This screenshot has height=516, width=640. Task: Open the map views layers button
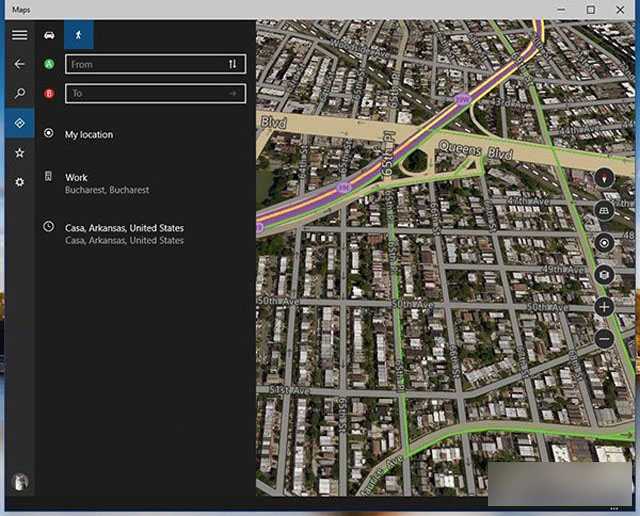[x=604, y=274]
